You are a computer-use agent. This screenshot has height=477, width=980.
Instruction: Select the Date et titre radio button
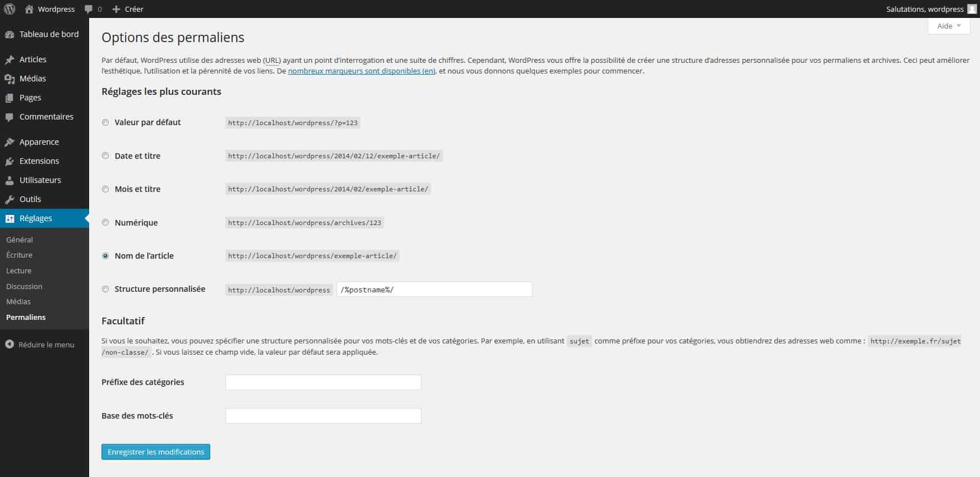tap(105, 155)
